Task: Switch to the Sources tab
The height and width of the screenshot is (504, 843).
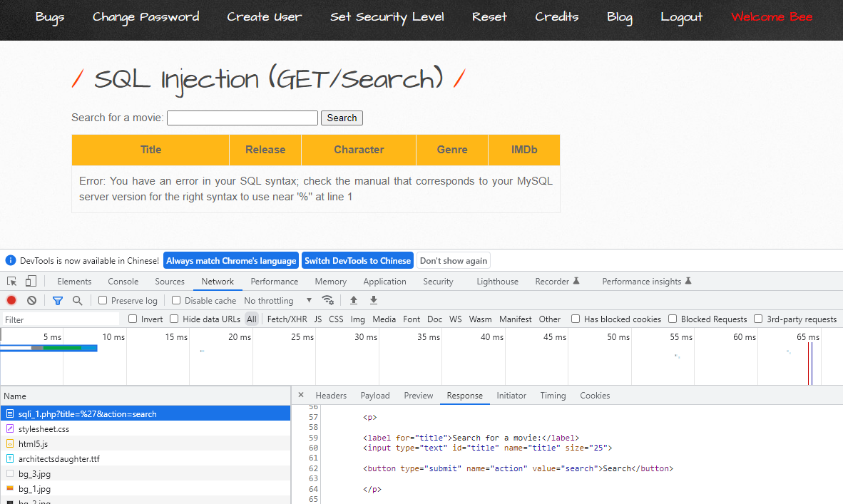Action: click(x=169, y=282)
